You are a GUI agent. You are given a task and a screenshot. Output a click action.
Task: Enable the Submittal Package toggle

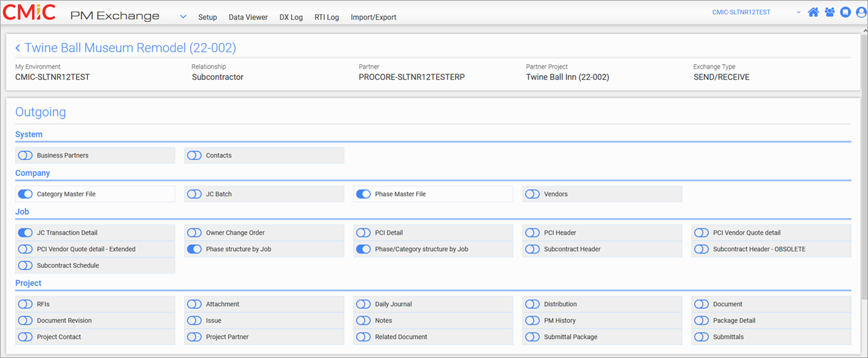click(x=532, y=337)
